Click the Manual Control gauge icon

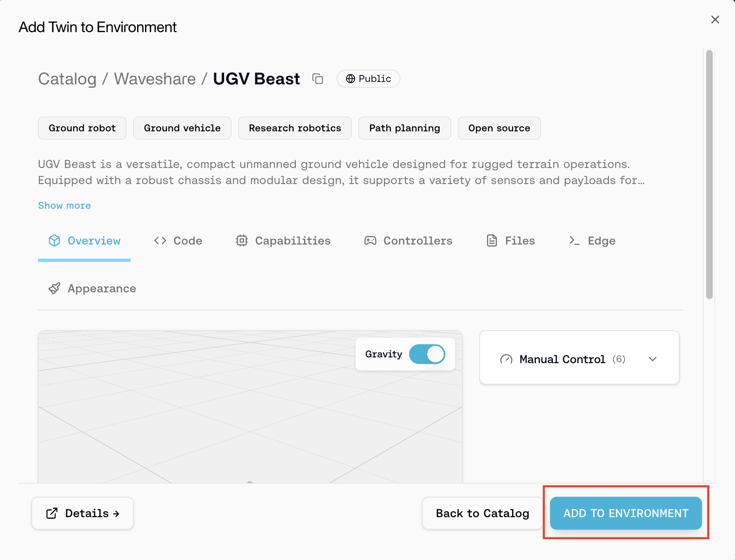pos(506,359)
